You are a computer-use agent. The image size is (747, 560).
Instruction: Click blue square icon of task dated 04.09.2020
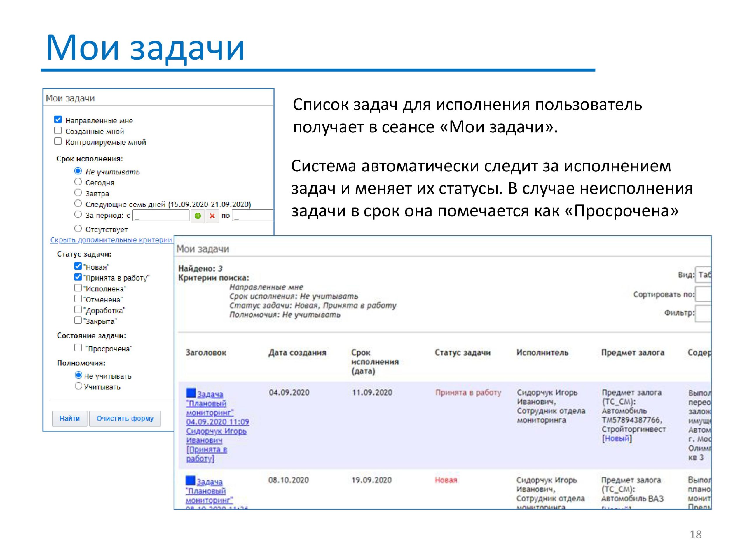[x=191, y=393]
